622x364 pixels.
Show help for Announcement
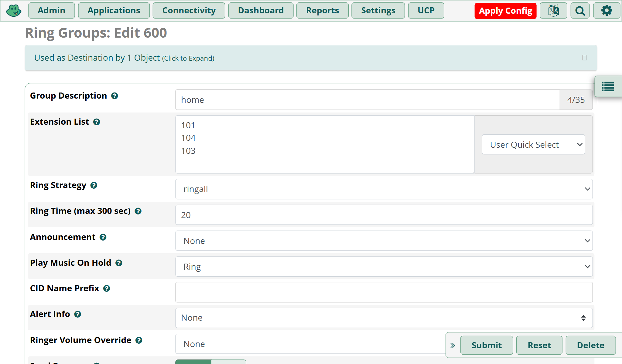[103, 237]
